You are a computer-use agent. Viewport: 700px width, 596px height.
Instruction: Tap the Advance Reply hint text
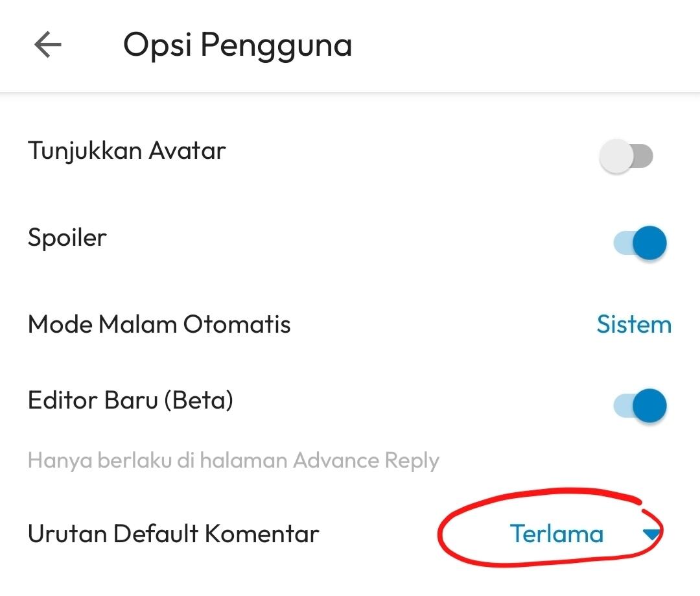pos(233,460)
